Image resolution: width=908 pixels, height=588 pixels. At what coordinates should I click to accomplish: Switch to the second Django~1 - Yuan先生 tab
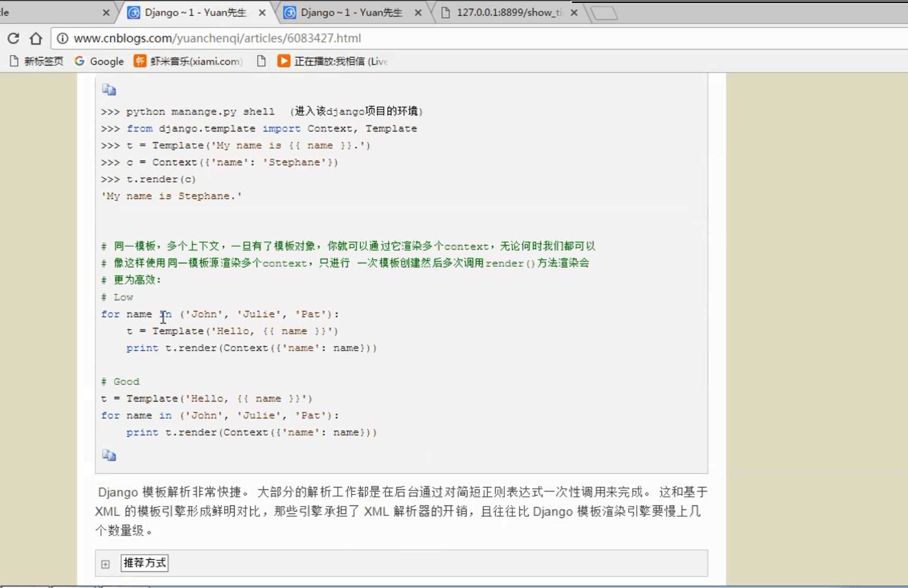[351, 13]
